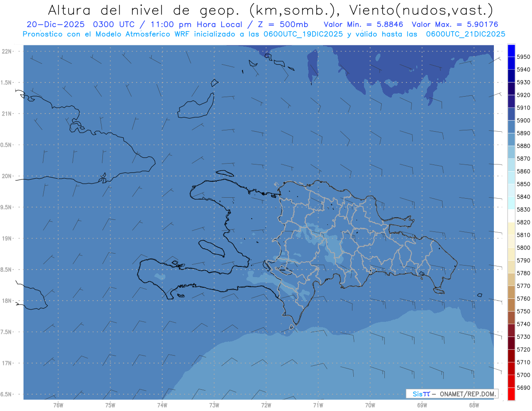Select the date '20-Dic-2025' in the header

click(56, 24)
